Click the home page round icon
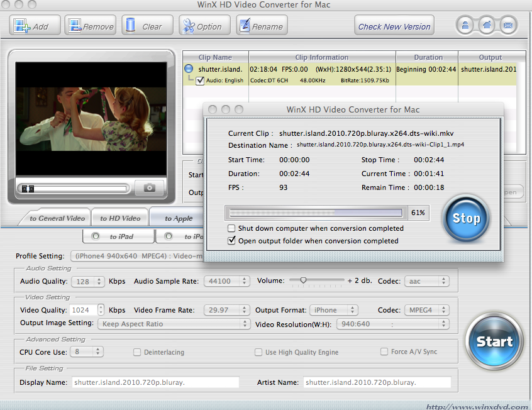532x410 pixels. (x=487, y=25)
